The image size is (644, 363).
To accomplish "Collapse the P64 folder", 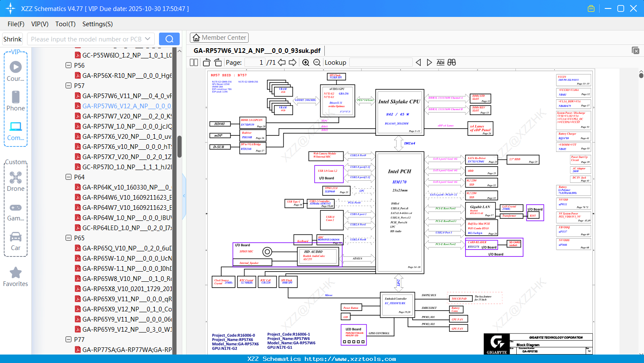I will [x=69, y=177].
